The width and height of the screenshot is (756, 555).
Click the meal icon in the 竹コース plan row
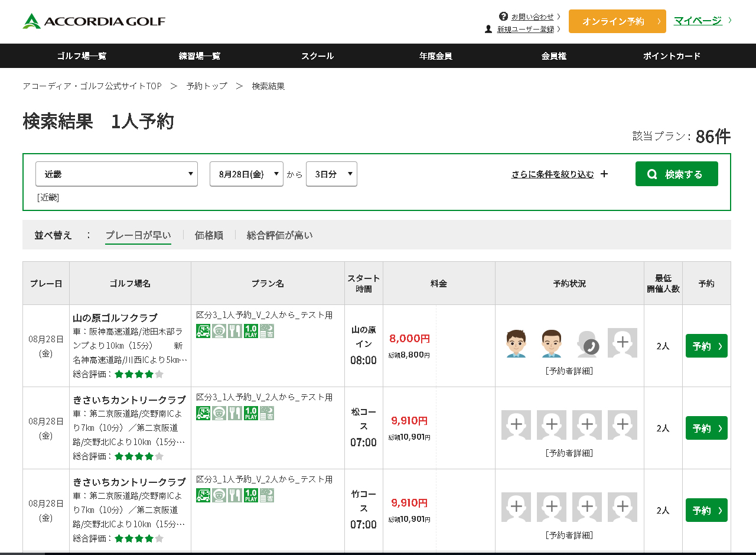[x=235, y=495]
